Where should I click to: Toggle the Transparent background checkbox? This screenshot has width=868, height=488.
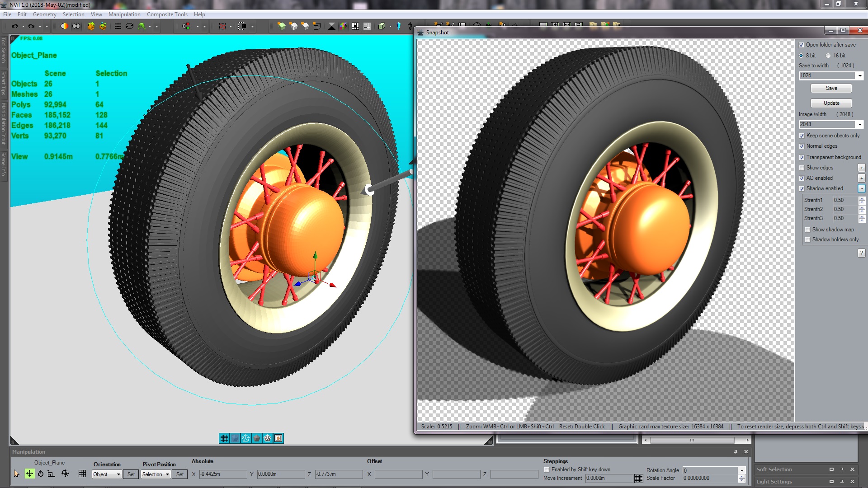(802, 157)
